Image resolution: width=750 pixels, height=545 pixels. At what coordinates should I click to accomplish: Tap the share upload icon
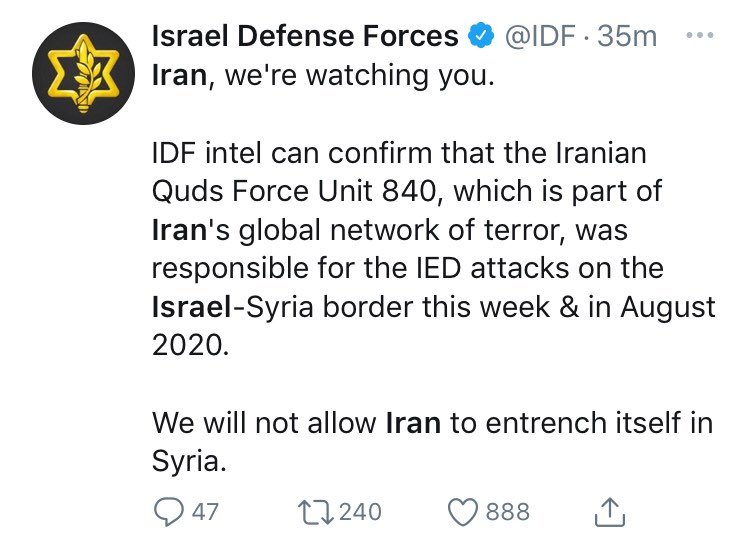610,512
